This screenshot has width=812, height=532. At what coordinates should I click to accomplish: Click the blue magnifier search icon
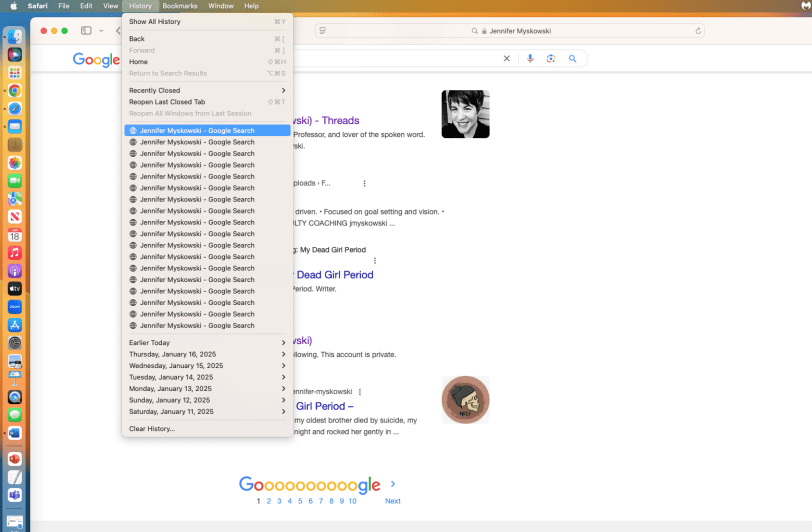pos(572,59)
